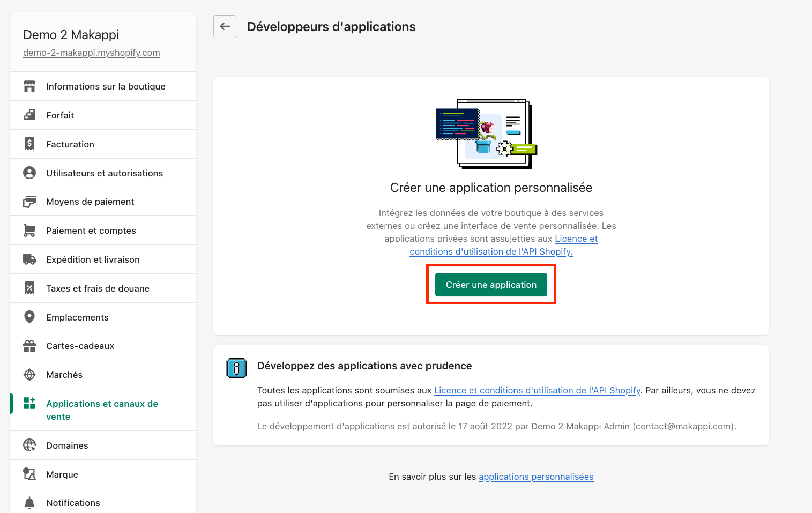Screen dimensions: 812x513
Task: Open the Domaines settings page
Action: (103, 445)
